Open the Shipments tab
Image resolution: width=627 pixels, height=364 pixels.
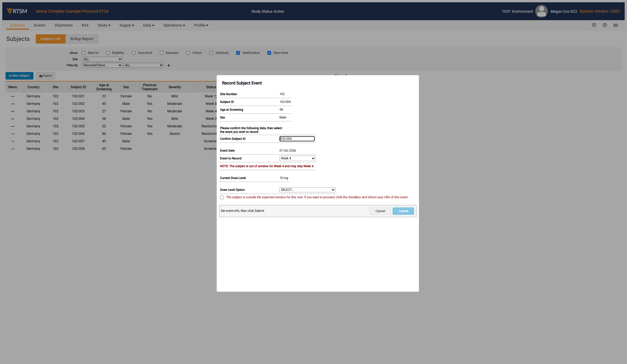coord(63,25)
